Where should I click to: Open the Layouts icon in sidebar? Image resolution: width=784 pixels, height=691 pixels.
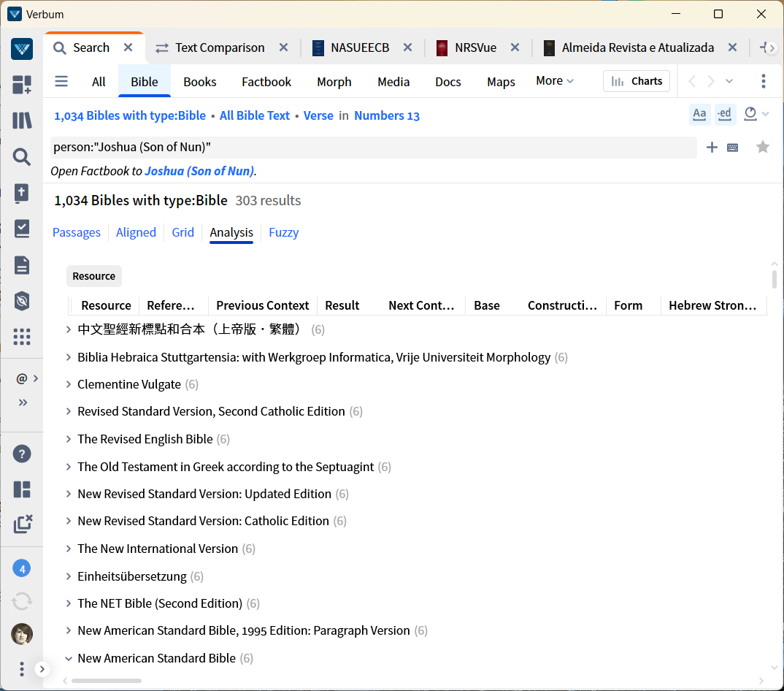(x=21, y=489)
